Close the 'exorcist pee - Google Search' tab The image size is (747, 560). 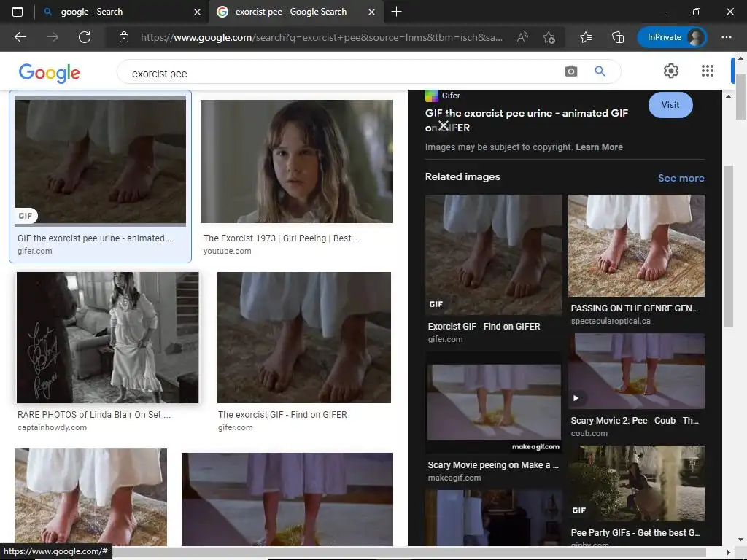371,12
